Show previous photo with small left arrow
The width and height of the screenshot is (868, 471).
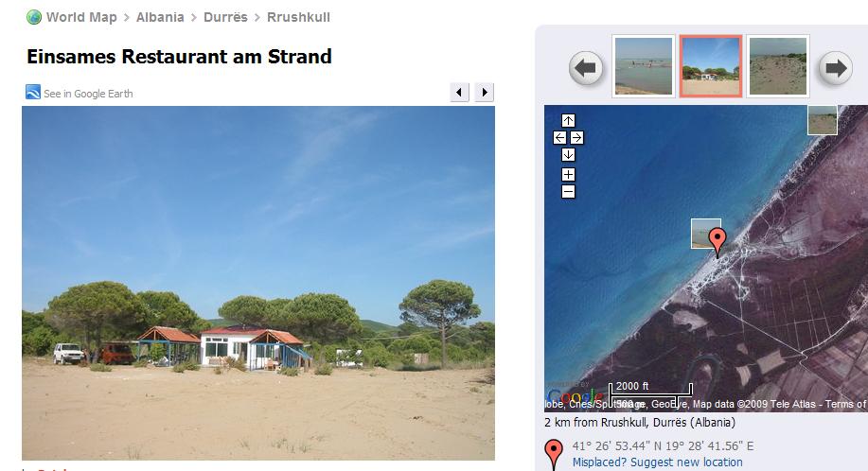pyautogui.click(x=459, y=93)
